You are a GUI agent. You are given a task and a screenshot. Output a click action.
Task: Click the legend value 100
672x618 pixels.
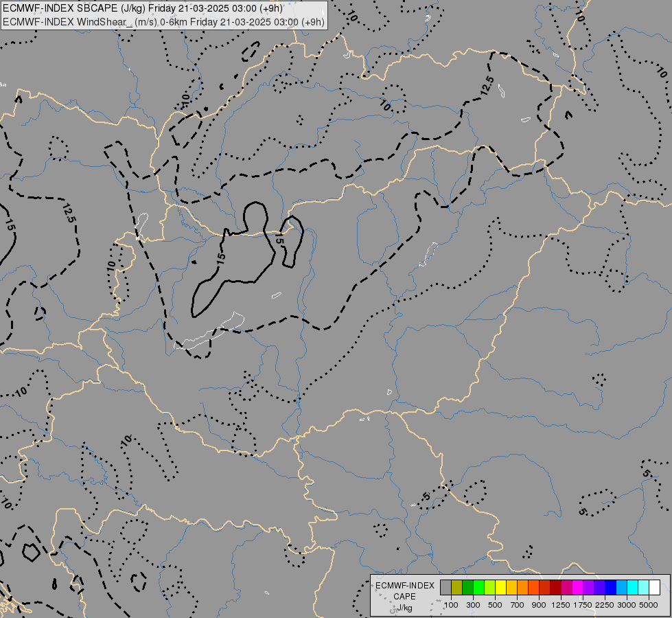pyautogui.click(x=451, y=605)
